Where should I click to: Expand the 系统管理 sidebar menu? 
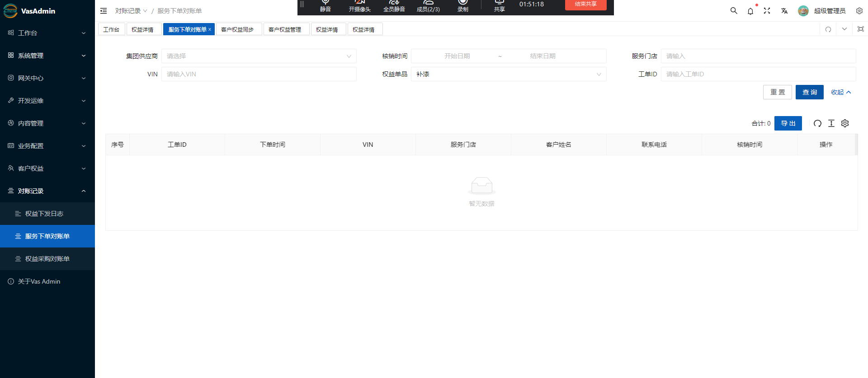pyautogui.click(x=47, y=56)
